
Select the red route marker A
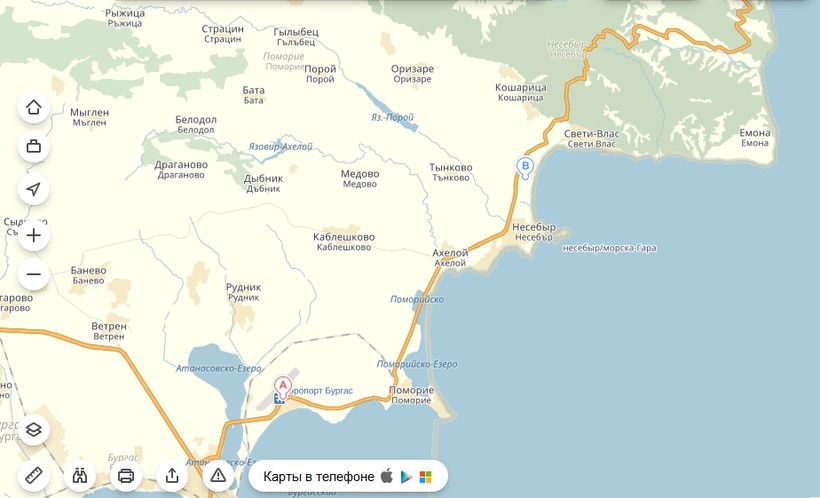(283, 386)
